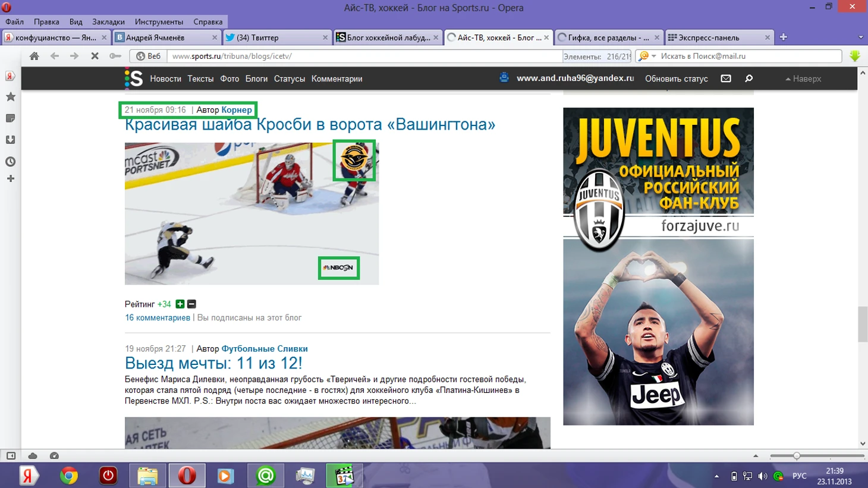Click the magnifier search icon in site header
The width and height of the screenshot is (868, 488).
point(749,78)
